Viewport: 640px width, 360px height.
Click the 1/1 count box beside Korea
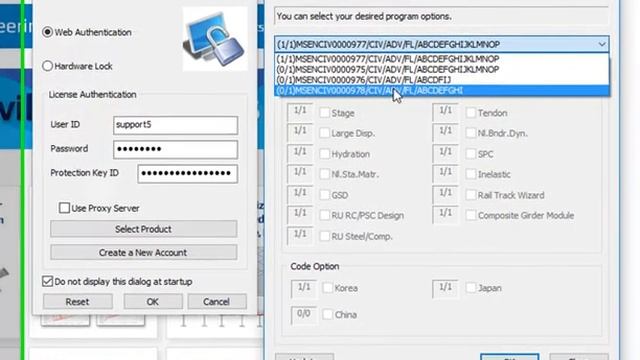pos(304,288)
